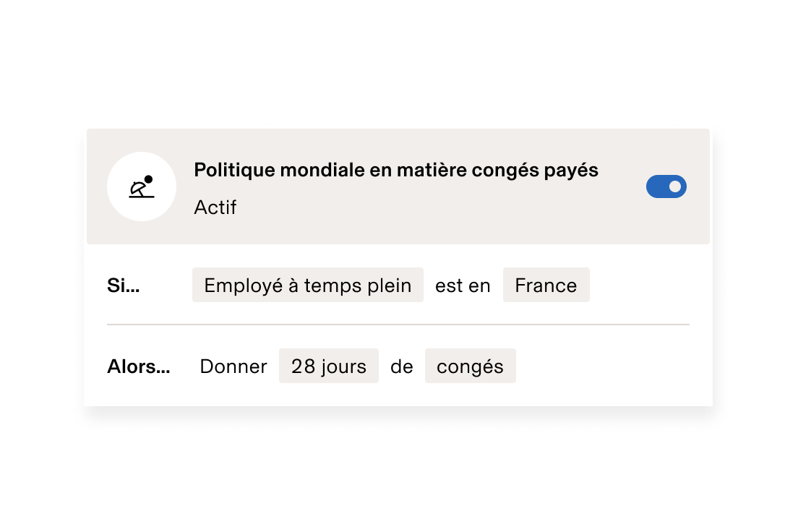Click the policy title 'Politique mondiale en matière congés payés'
The width and height of the screenshot is (798, 532).
[396, 169]
